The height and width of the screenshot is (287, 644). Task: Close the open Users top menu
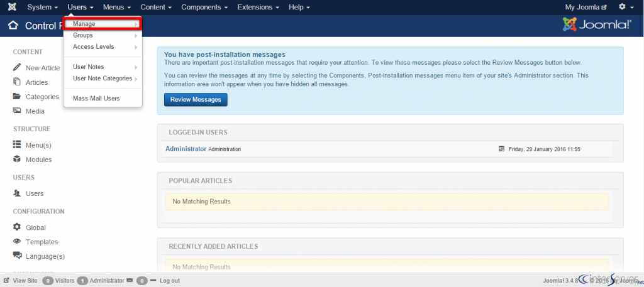pyautogui.click(x=80, y=7)
